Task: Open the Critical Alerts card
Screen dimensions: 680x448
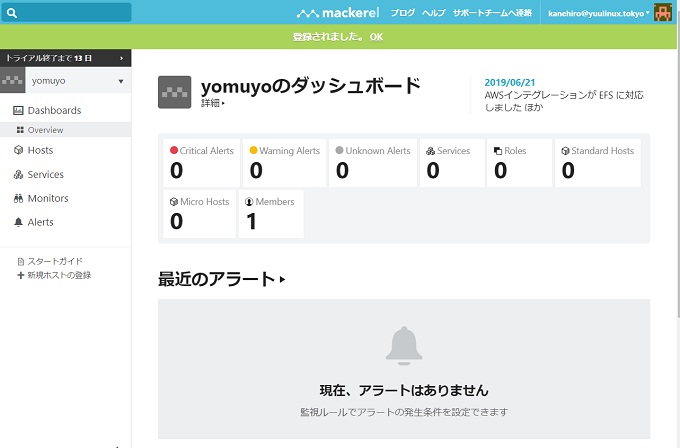Action: click(x=201, y=163)
